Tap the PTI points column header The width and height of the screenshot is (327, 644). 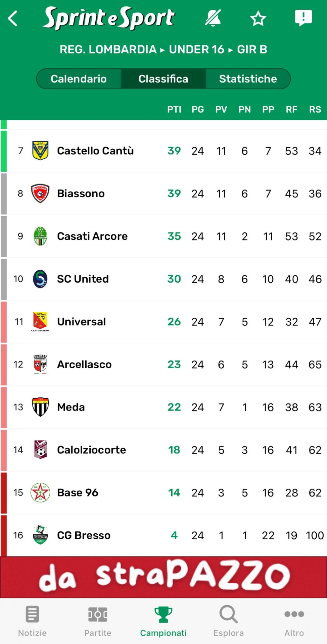point(174,109)
